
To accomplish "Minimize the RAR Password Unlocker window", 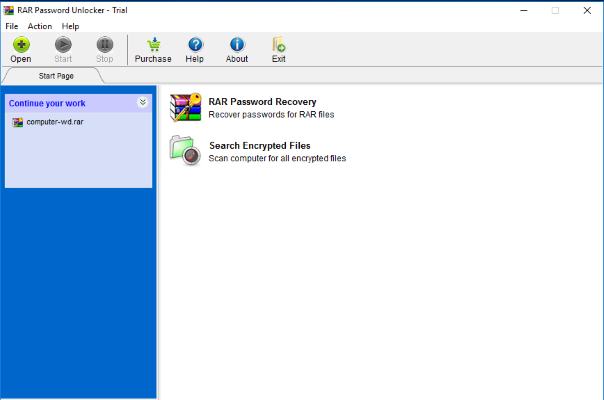I will click(523, 10).
